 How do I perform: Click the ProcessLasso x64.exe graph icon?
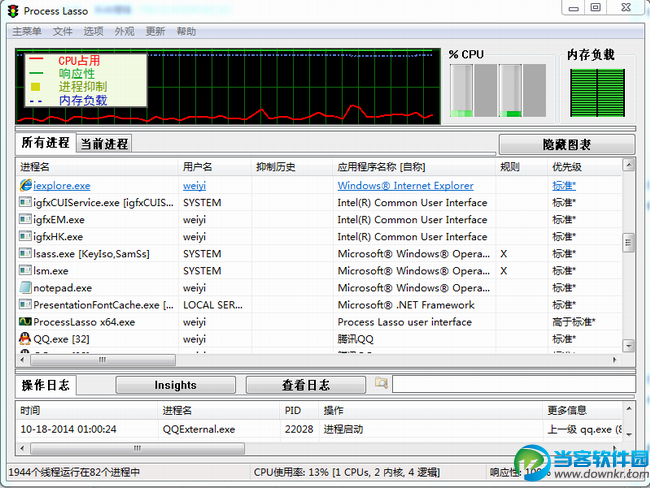tap(25, 322)
